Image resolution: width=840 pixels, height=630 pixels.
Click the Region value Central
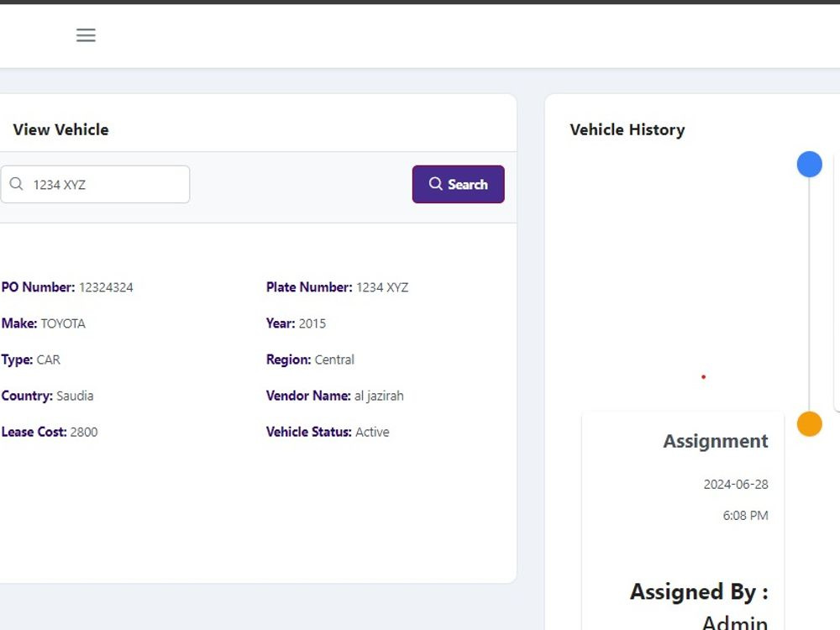pos(334,360)
